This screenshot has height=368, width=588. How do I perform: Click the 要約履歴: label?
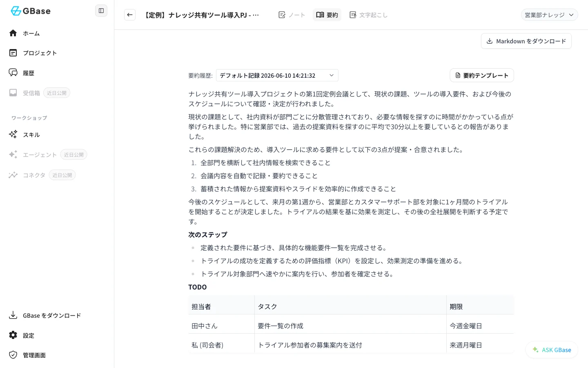click(200, 76)
